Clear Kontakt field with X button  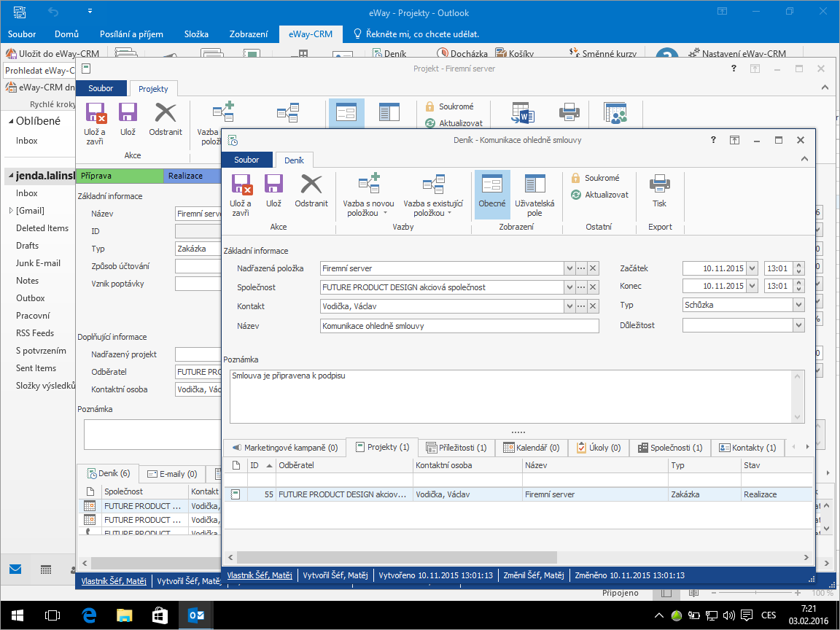(593, 306)
